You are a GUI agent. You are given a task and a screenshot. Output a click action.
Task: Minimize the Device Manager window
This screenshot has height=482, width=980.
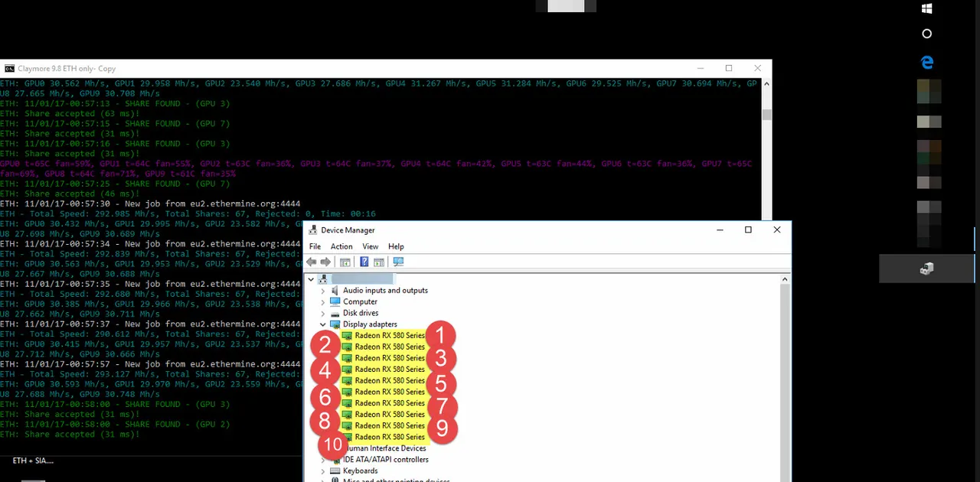click(x=720, y=230)
